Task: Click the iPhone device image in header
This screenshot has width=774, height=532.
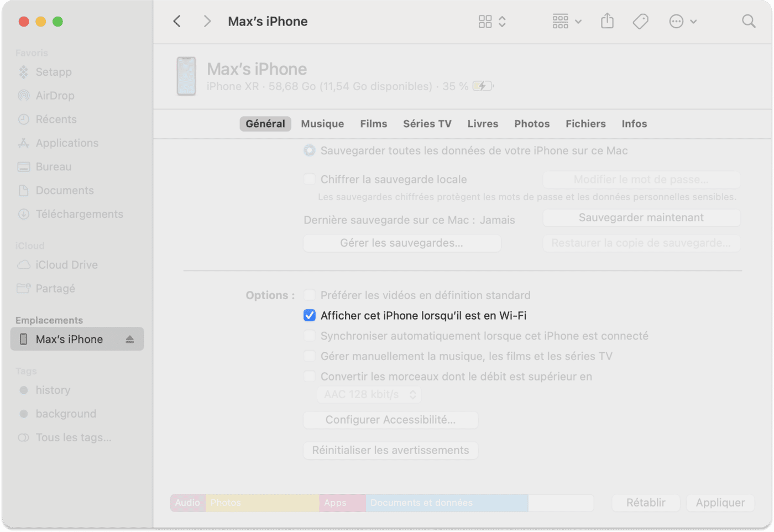Action: [x=186, y=76]
